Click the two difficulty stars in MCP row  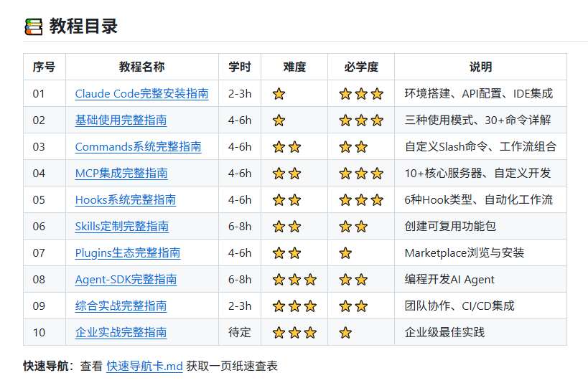[x=286, y=174]
